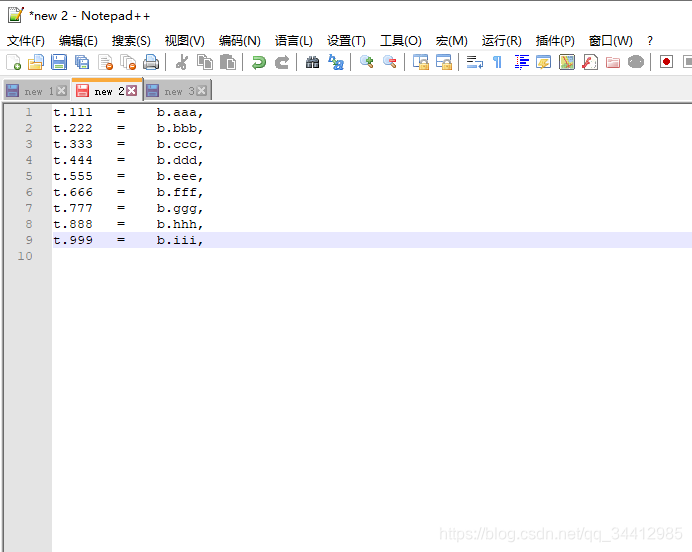The image size is (692, 552).
Task: Click the user-defined language icon
Action: point(544,62)
